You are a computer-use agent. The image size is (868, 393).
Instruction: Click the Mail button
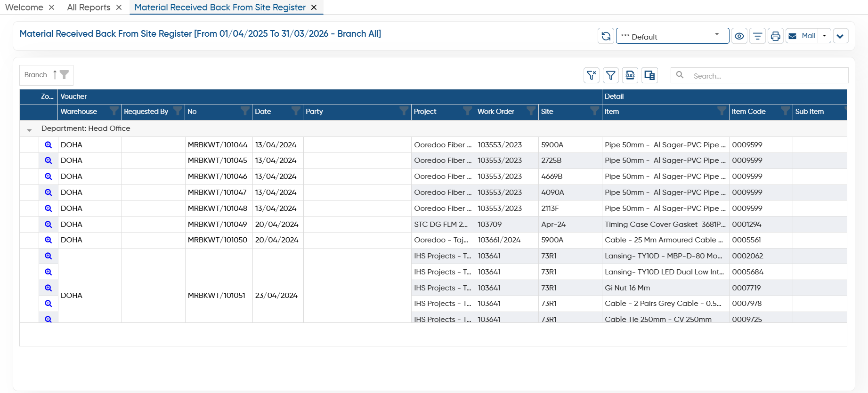[803, 36]
